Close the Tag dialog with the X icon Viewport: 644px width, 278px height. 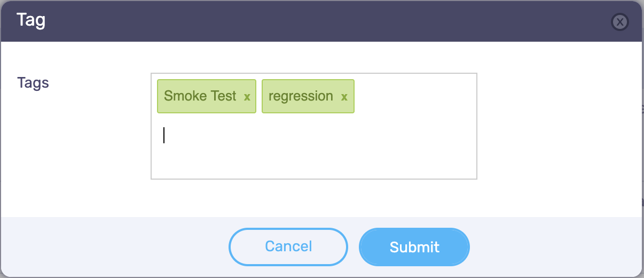tap(619, 22)
